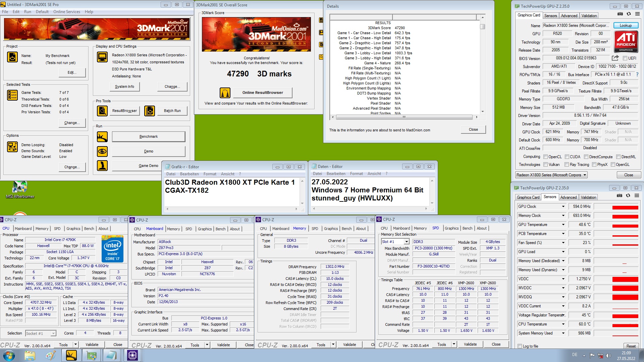Click the Bus Interface question mark icon
This screenshot has width=644, height=362.
[637, 74]
